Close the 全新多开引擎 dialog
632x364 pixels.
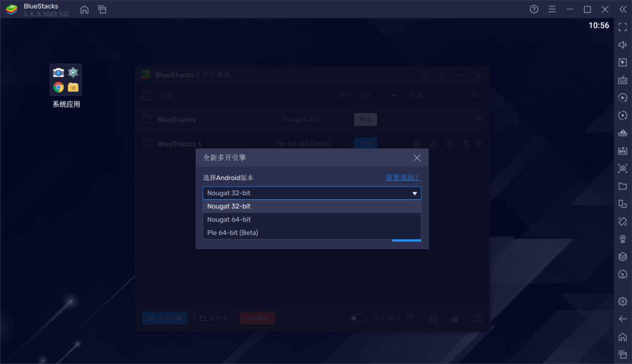[417, 158]
